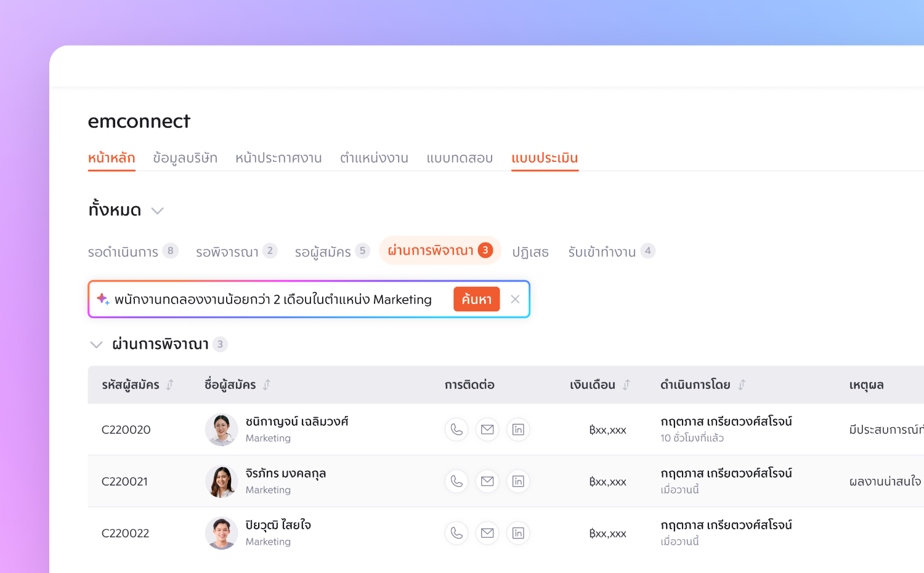Sort by เงินเดือน column arrow icon

point(626,385)
